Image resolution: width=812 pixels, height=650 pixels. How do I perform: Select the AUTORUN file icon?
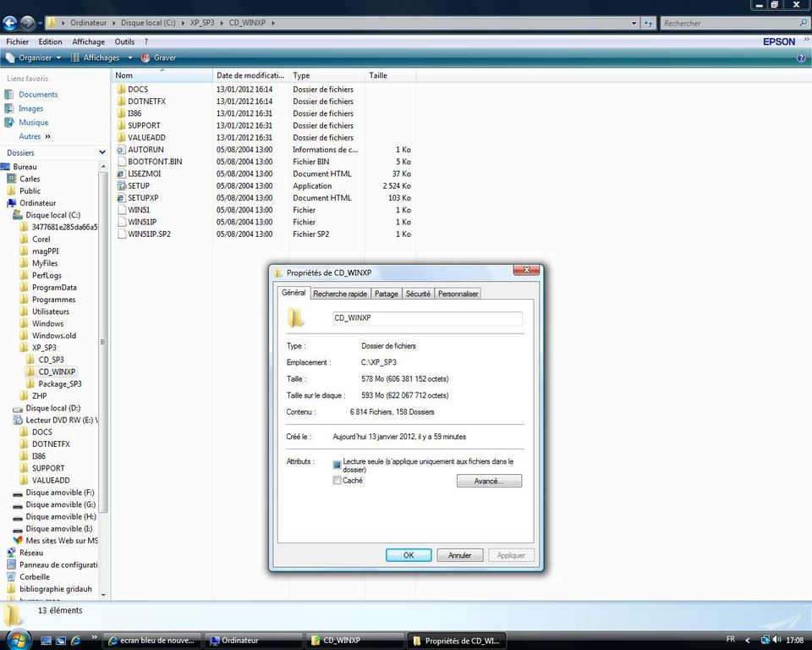pos(121,150)
